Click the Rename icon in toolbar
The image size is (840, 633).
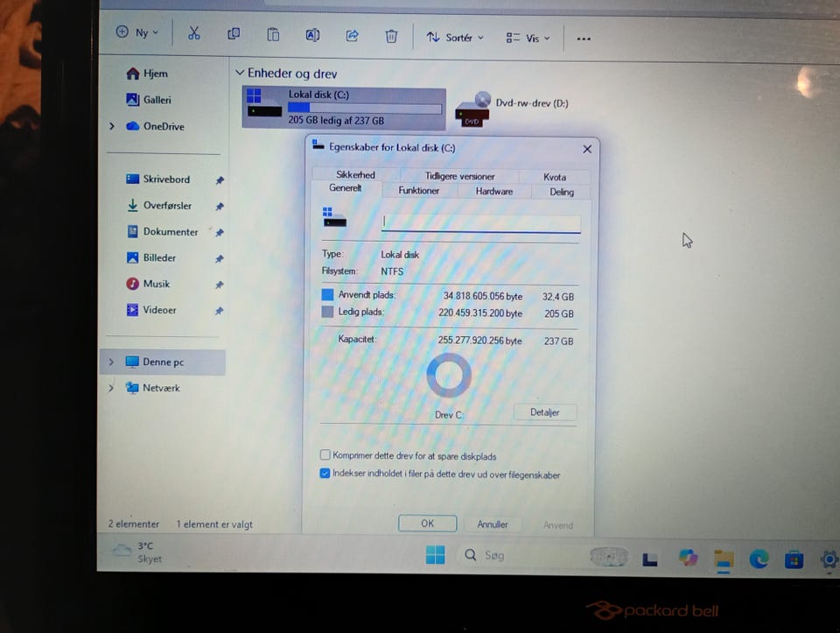tap(313, 35)
